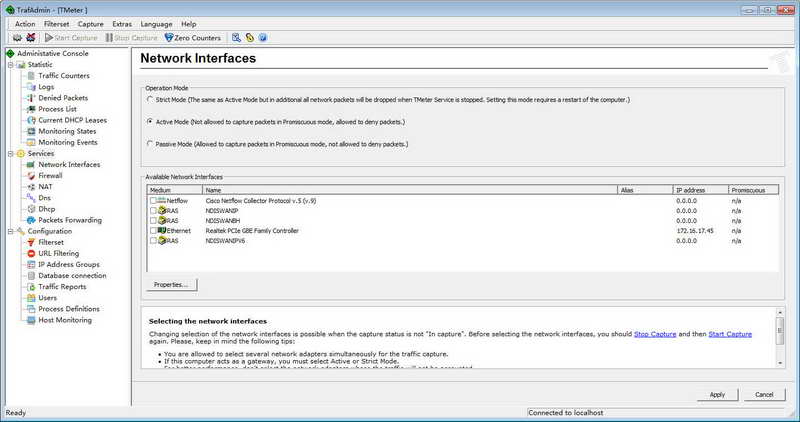This screenshot has width=800, height=422.
Task: Open Host Monitoring node
Action: 65,320
